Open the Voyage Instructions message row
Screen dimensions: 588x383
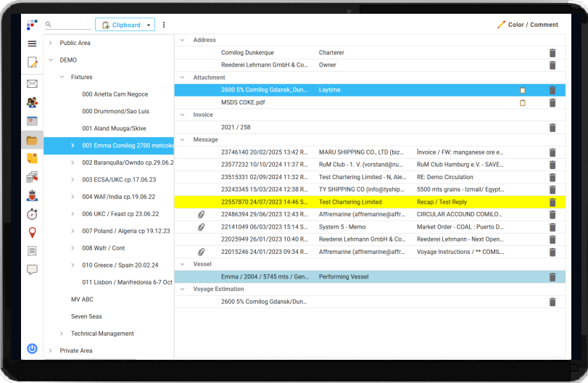[370, 252]
